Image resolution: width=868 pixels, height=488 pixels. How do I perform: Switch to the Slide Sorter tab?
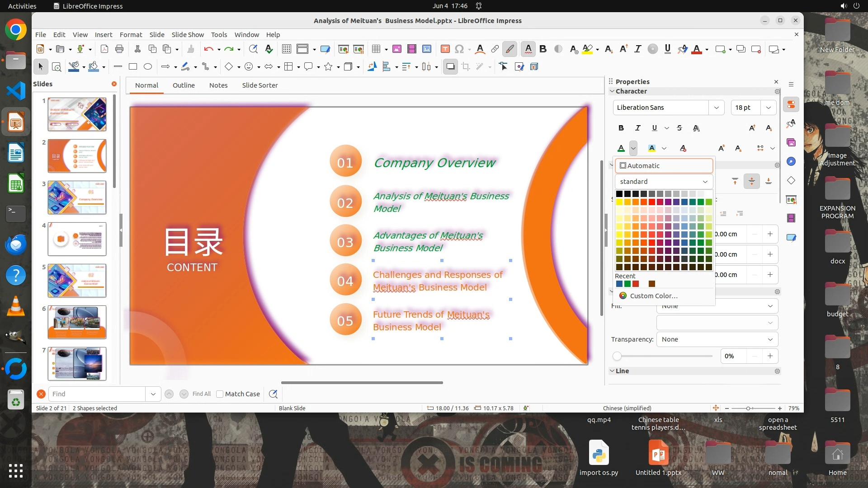point(259,85)
